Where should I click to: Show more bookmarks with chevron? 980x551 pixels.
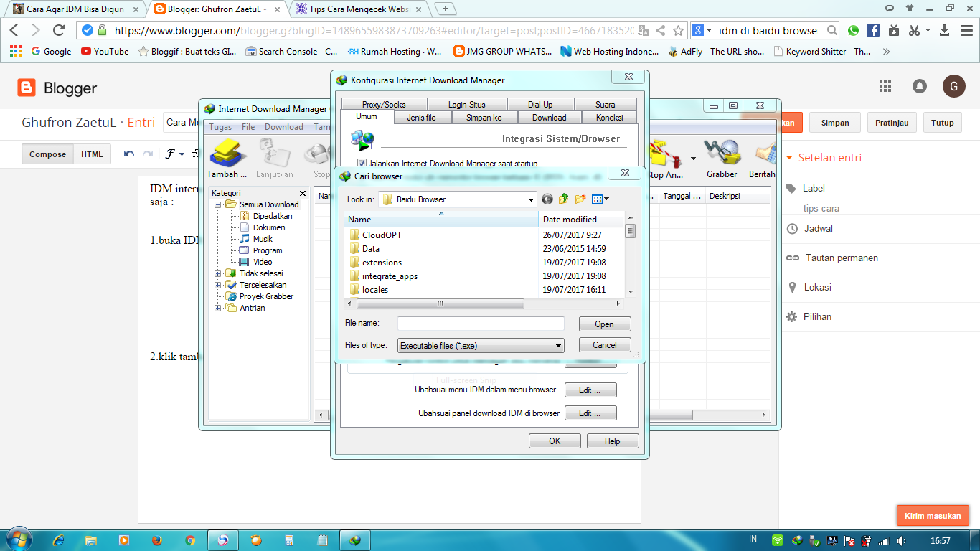pos(886,52)
